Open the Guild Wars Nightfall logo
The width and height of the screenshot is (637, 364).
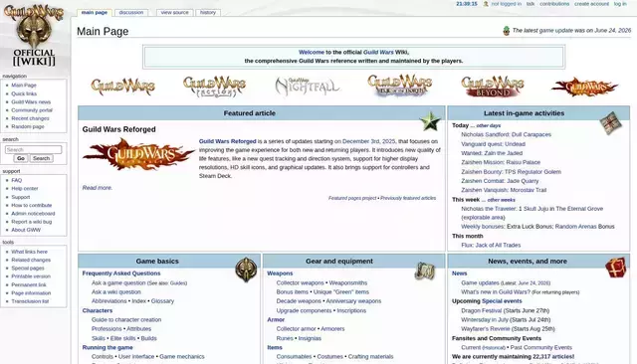308,87
